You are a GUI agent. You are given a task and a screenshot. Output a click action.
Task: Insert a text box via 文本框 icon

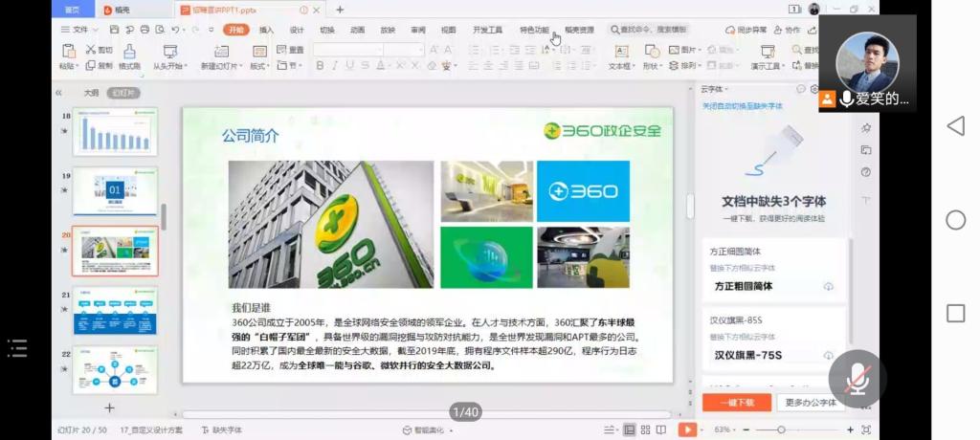click(x=622, y=52)
